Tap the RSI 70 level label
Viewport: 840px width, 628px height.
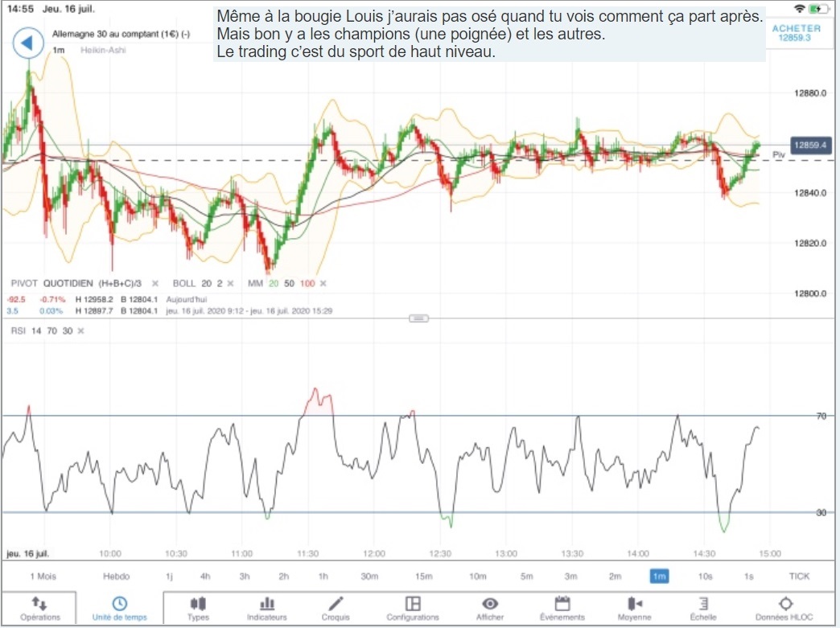[x=821, y=416]
